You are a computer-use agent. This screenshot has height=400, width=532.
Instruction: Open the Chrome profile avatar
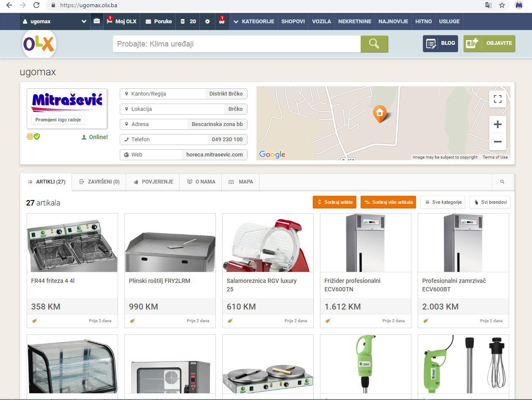pyautogui.click(x=519, y=5)
